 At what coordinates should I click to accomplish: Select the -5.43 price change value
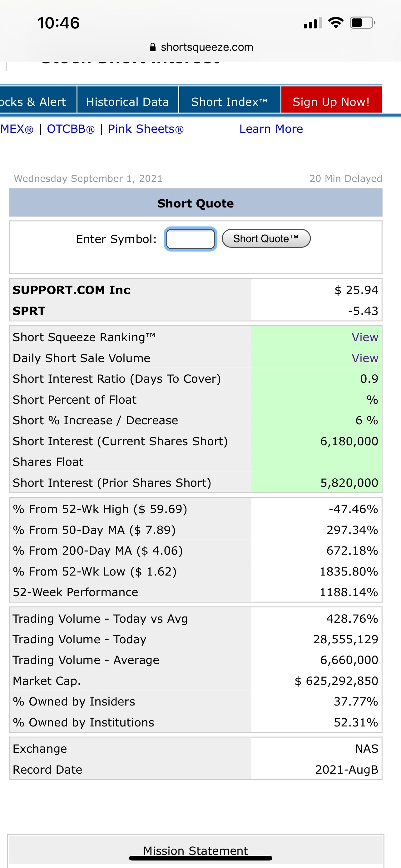363,311
